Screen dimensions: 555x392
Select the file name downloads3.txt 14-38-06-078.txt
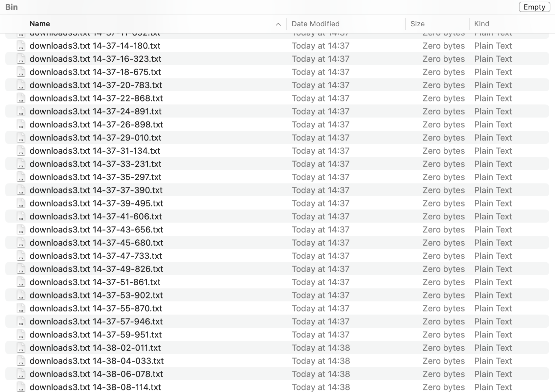coord(97,374)
